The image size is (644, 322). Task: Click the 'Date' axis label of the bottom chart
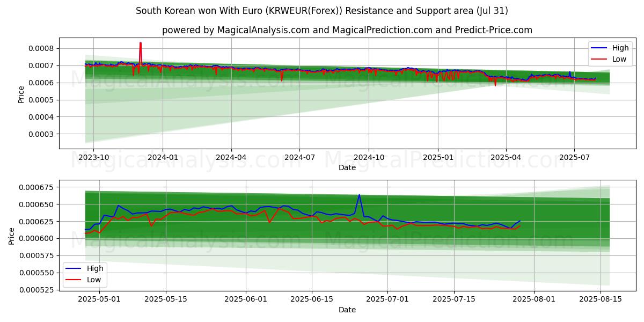pyautogui.click(x=347, y=310)
